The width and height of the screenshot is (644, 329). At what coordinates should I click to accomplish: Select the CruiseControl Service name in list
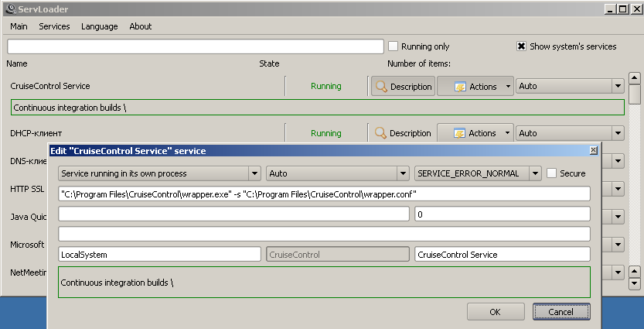[x=50, y=86]
